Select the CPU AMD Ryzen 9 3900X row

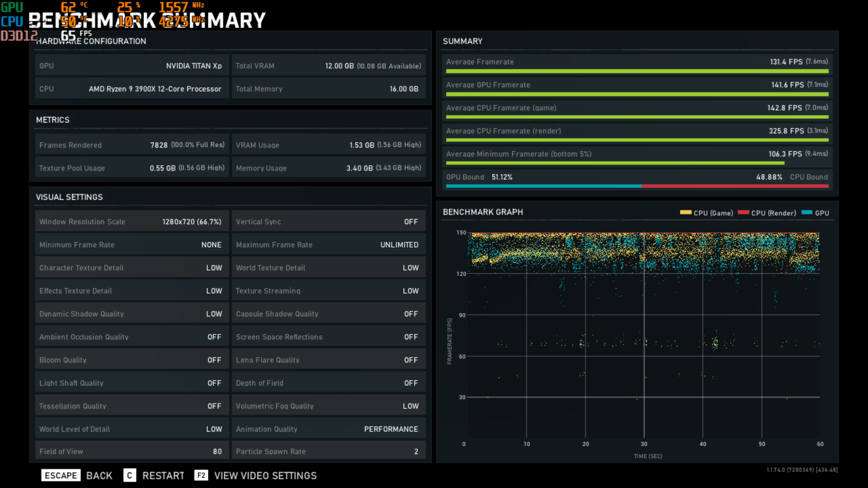[x=132, y=89]
